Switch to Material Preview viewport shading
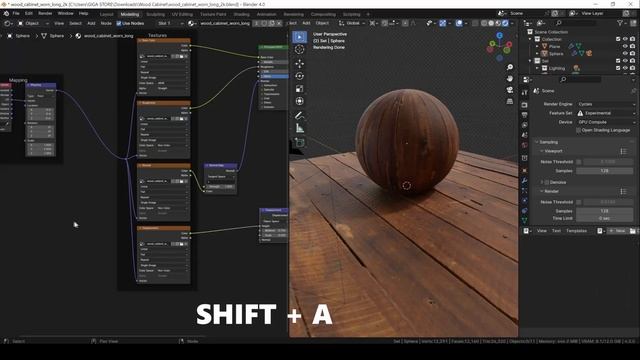The width and height of the screenshot is (640, 360). pyautogui.click(x=498, y=23)
